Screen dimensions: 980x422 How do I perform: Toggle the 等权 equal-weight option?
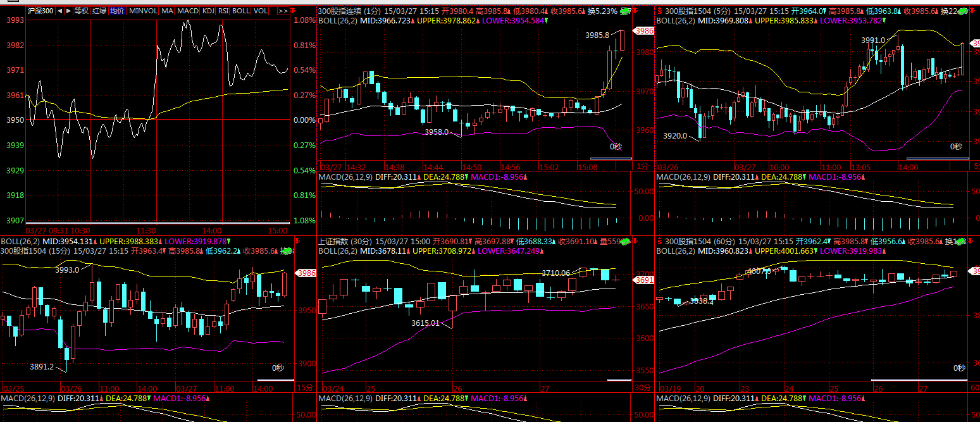[81, 11]
